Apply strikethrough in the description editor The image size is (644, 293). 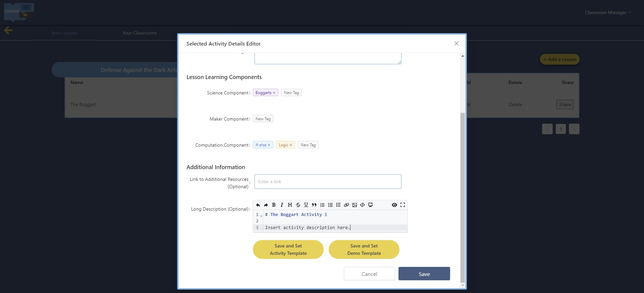click(298, 205)
